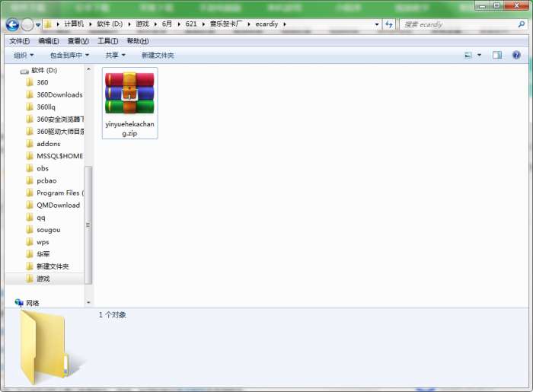Select the obs folder in tree
533x392 pixels.
point(43,168)
